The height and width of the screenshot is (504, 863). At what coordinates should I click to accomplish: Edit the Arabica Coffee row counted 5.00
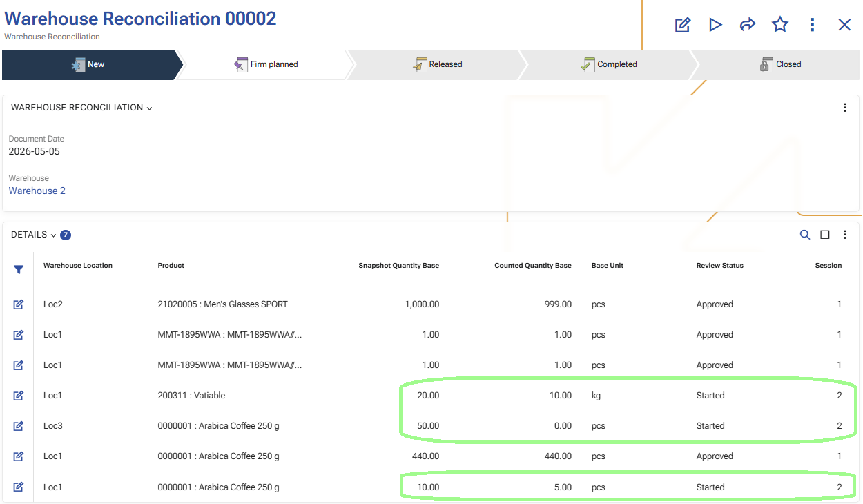(19, 487)
